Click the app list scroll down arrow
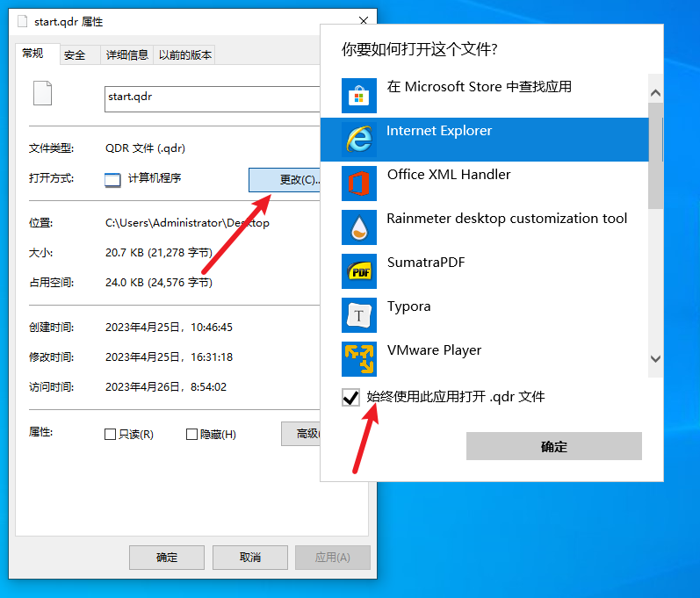The image size is (700, 598). tap(655, 359)
